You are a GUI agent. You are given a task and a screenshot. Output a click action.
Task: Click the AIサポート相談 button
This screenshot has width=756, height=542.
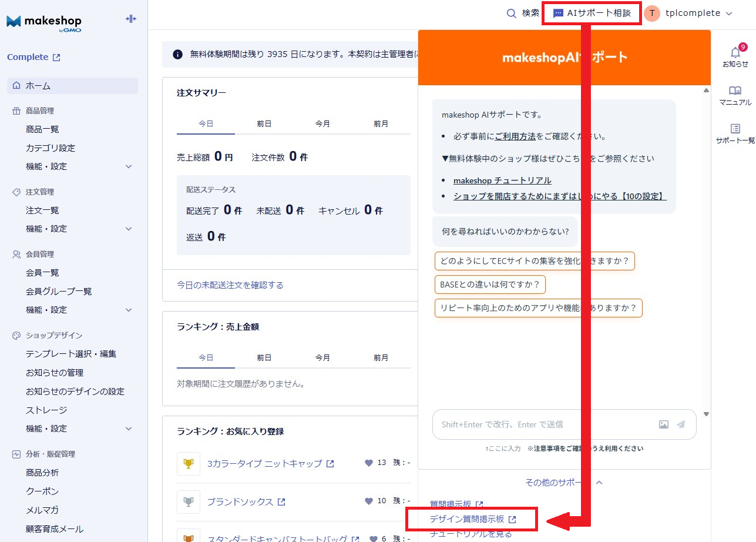[x=592, y=13]
